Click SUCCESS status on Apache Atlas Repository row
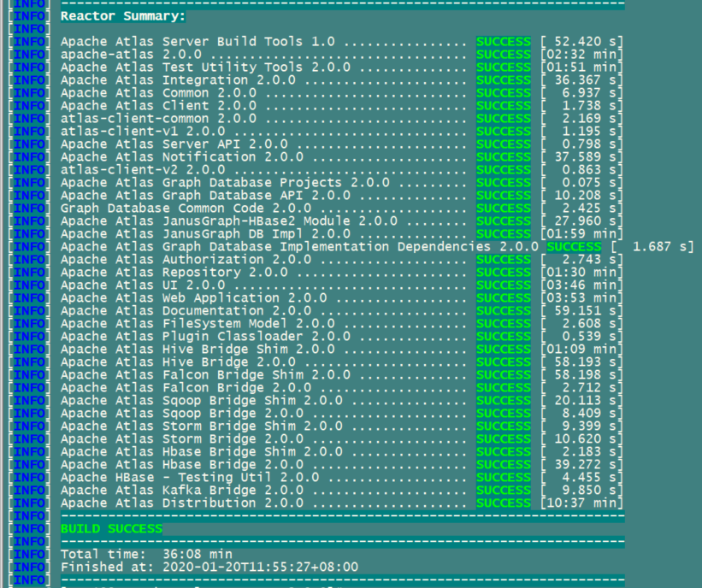The image size is (702, 588). (x=504, y=273)
